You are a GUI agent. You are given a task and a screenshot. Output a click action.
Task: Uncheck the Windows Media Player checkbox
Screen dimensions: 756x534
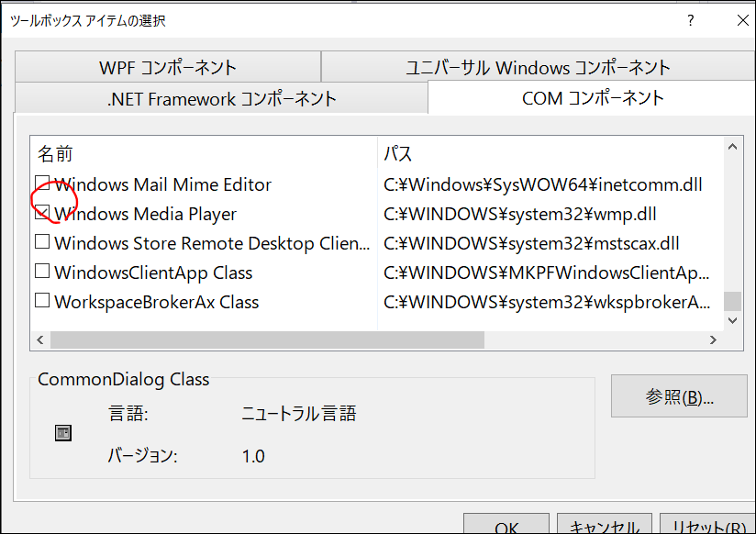[x=42, y=212]
